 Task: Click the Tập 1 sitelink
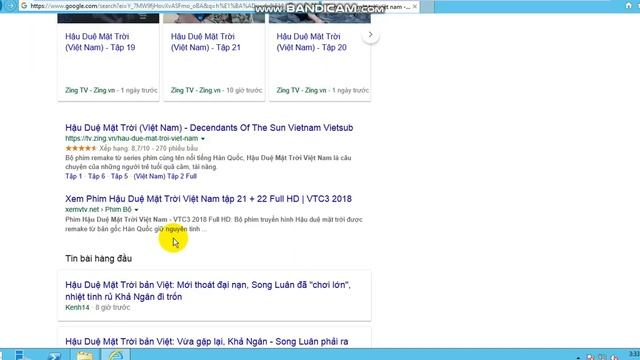point(73,176)
